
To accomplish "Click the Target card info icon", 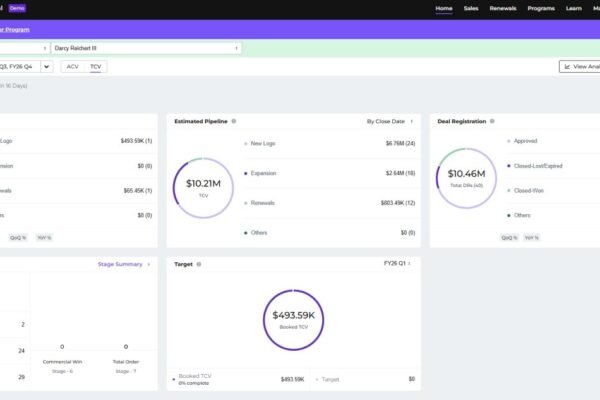I will (x=199, y=264).
